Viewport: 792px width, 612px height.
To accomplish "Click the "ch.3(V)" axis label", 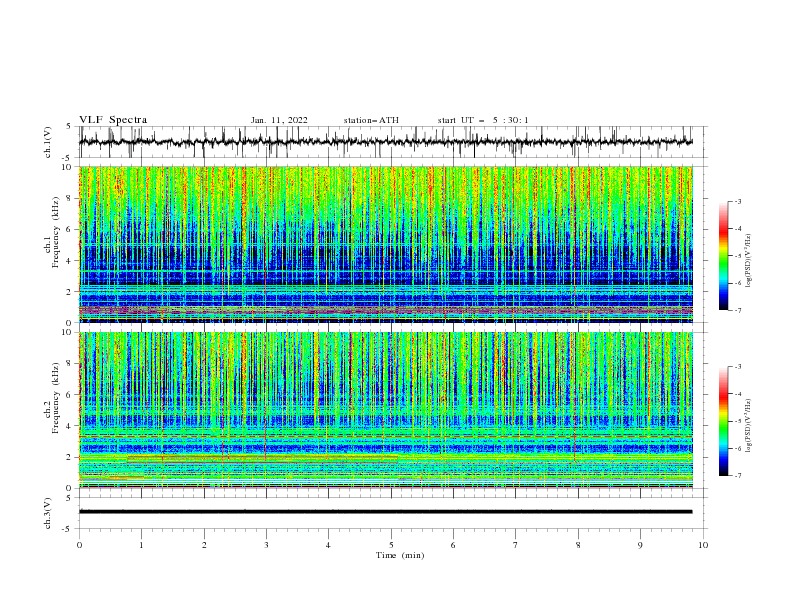I will coord(48,513).
